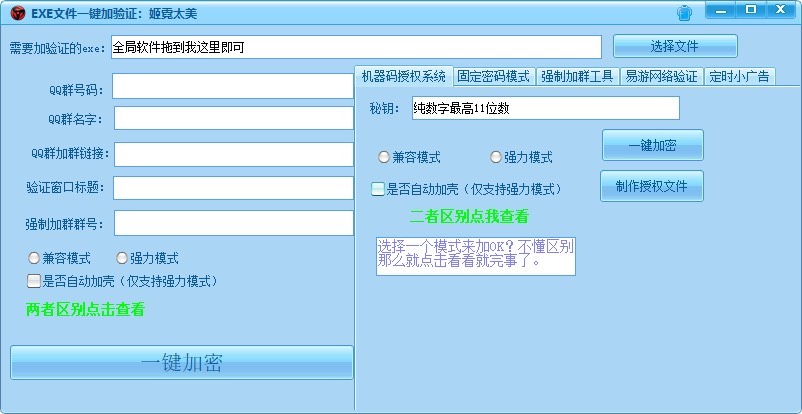Screen dimensions: 802x414
Task: Close the EXE verification window
Action: (x=781, y=10)
